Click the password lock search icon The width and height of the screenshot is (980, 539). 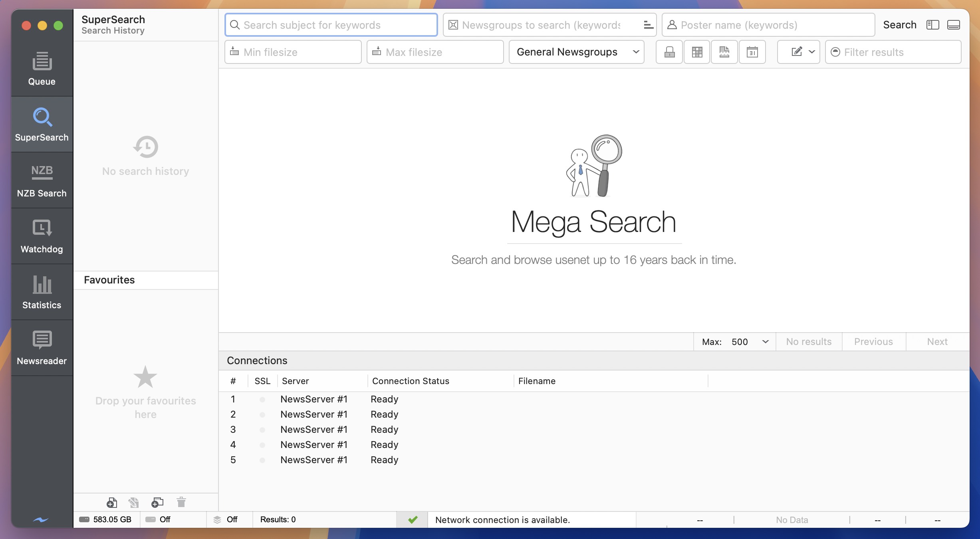click(x=669, y=52)
